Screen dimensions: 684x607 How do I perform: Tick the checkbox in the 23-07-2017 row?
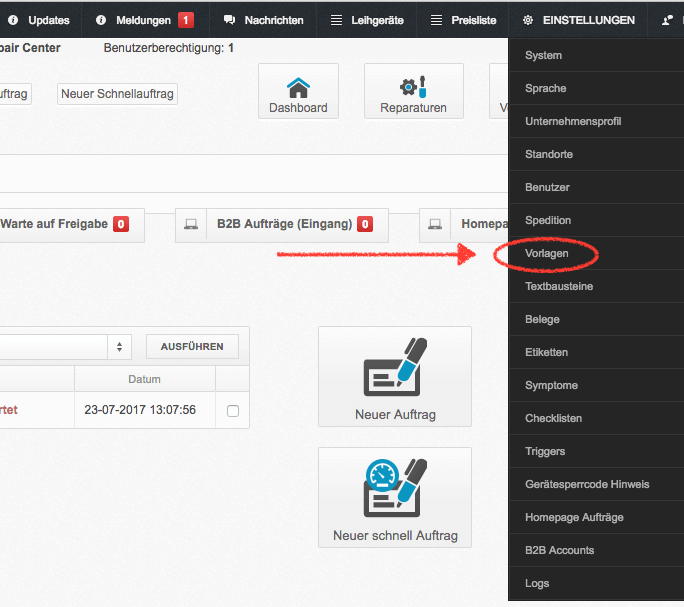coord(233,411)
